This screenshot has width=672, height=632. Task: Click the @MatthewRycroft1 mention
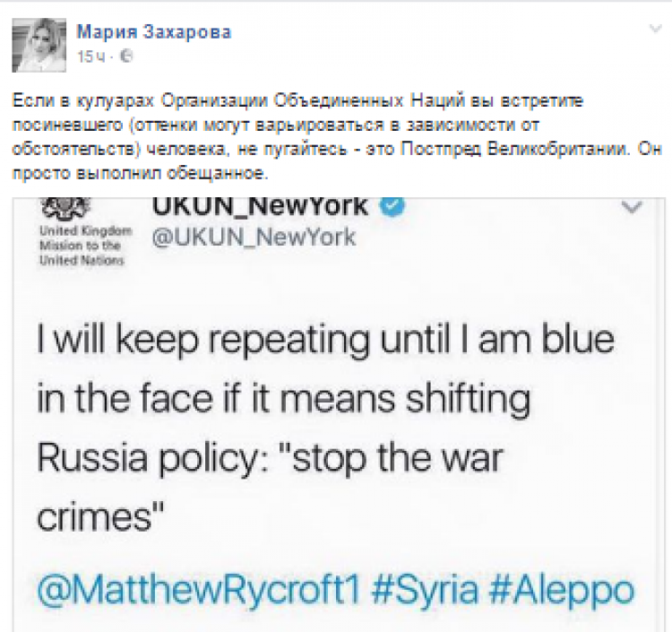pos(198,590)
